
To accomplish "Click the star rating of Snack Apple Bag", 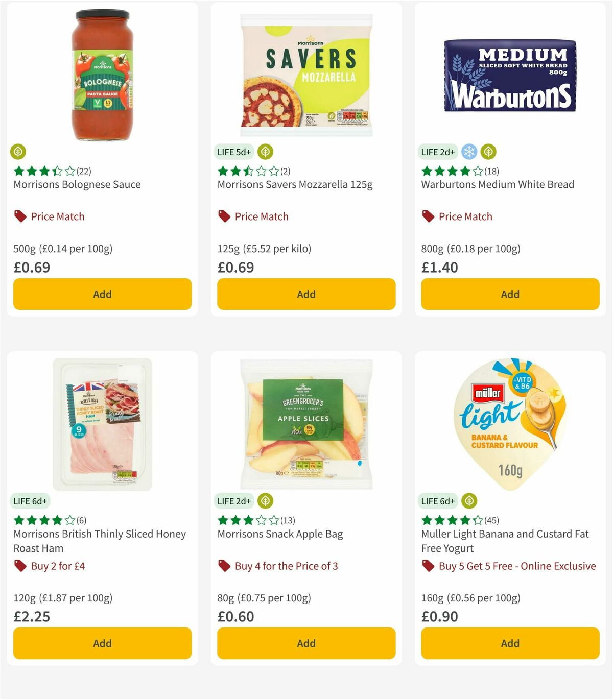I will click(248, 520).
